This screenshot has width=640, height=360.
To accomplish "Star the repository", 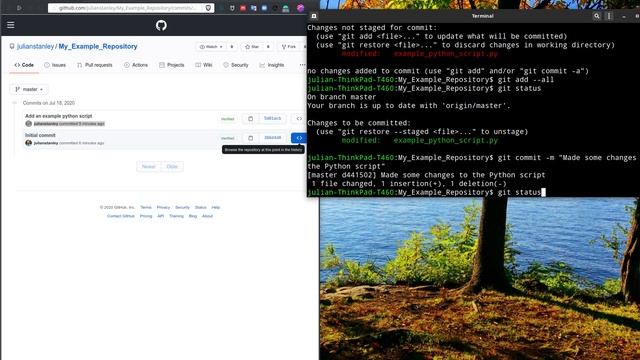I will [x=252, y=47].
